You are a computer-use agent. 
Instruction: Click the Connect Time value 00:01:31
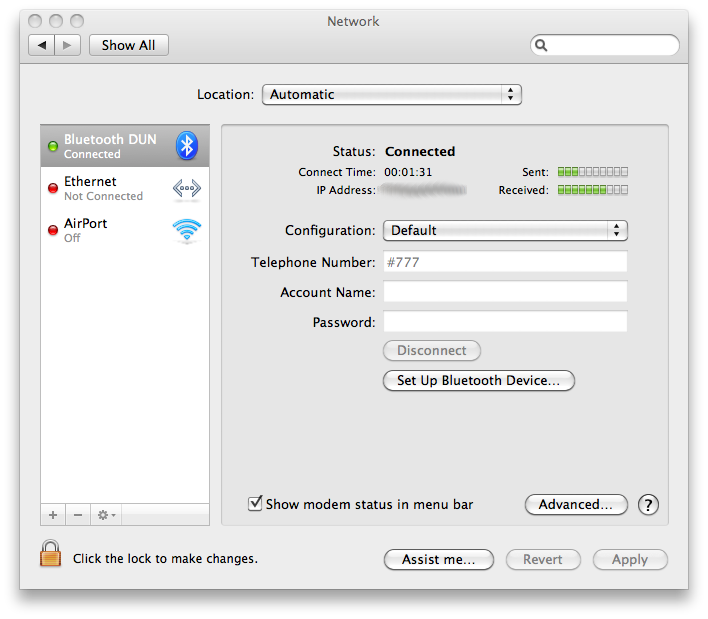pyautogui.click(x=408, y=172)
